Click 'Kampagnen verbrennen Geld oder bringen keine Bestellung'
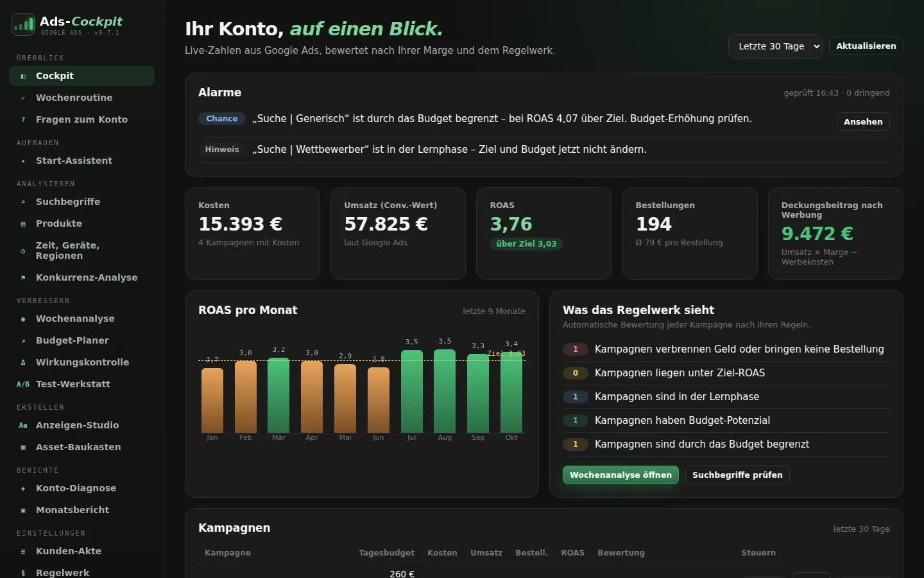This screenshot has height=578, width=924. point(739,349)
